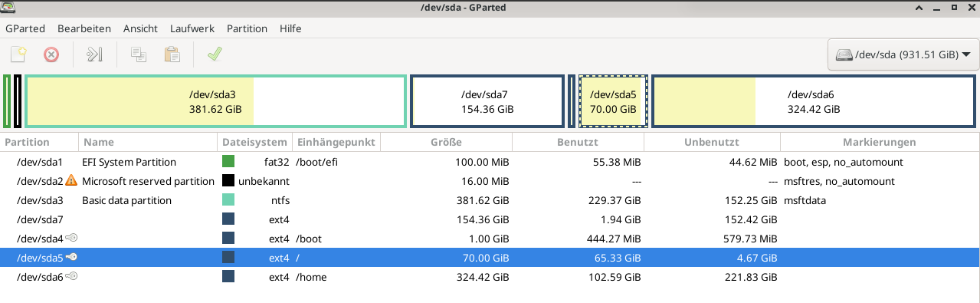Click the Delete partition red X icon
Viewport: 980px width, 303px height.
pos(51,54)
